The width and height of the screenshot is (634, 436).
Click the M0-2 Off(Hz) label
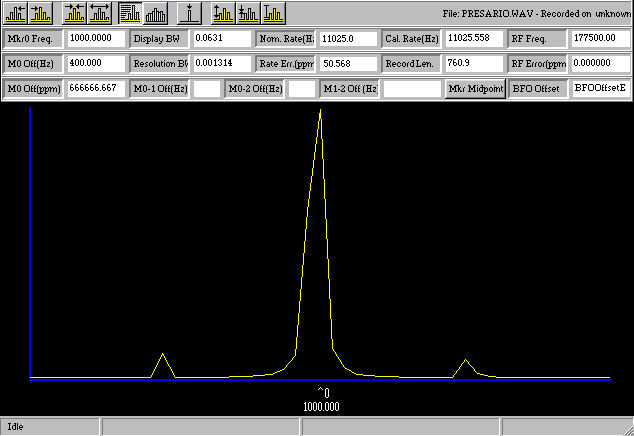coord(255,89)
